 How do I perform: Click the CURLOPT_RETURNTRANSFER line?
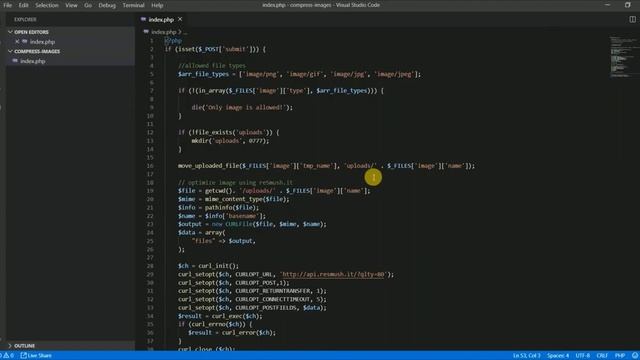pyautogui.click(x=252, y=291)
